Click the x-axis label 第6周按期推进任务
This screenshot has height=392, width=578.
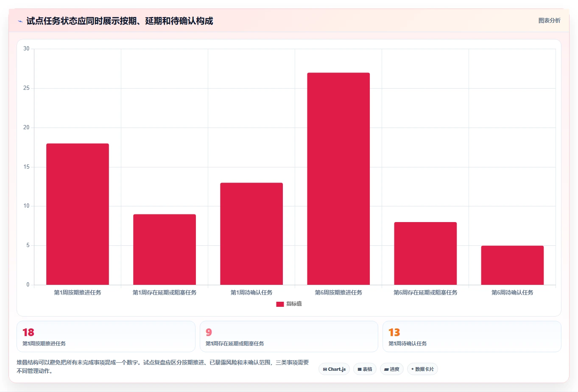[x=338, y=292]
